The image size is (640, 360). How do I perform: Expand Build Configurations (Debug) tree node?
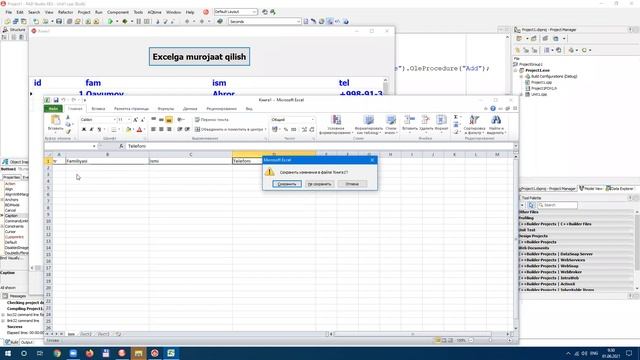pos(521,76)
